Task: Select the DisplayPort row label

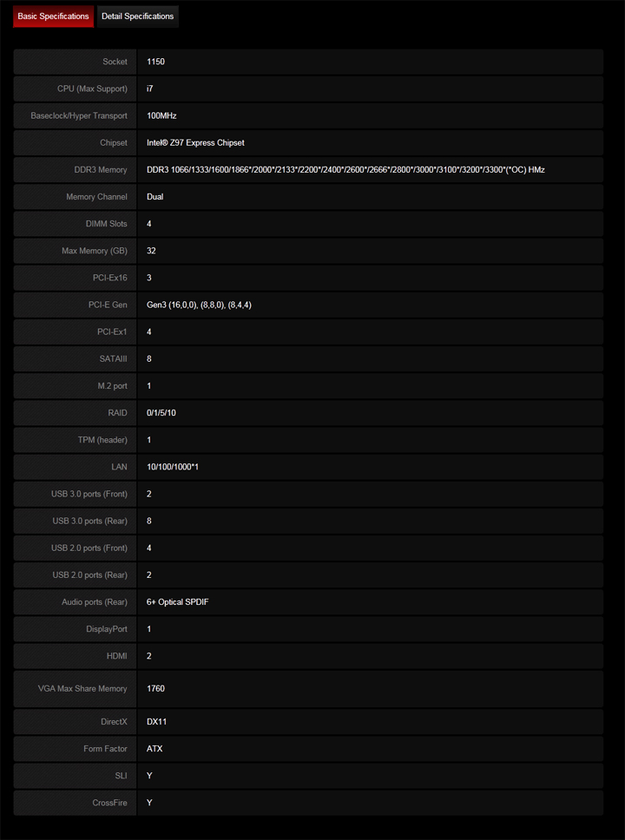Action: click(x=107, y=629)
